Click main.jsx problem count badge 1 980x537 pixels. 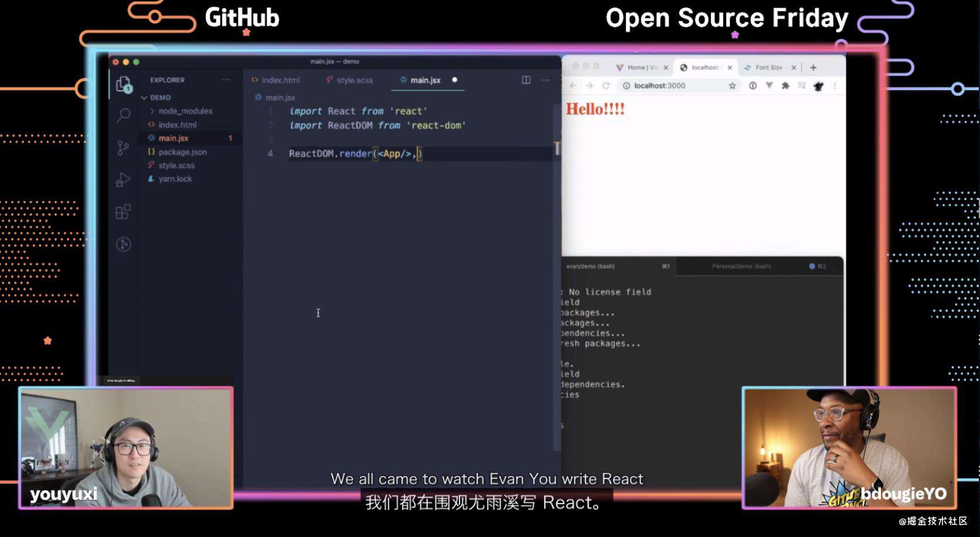(x=230, y=138)
